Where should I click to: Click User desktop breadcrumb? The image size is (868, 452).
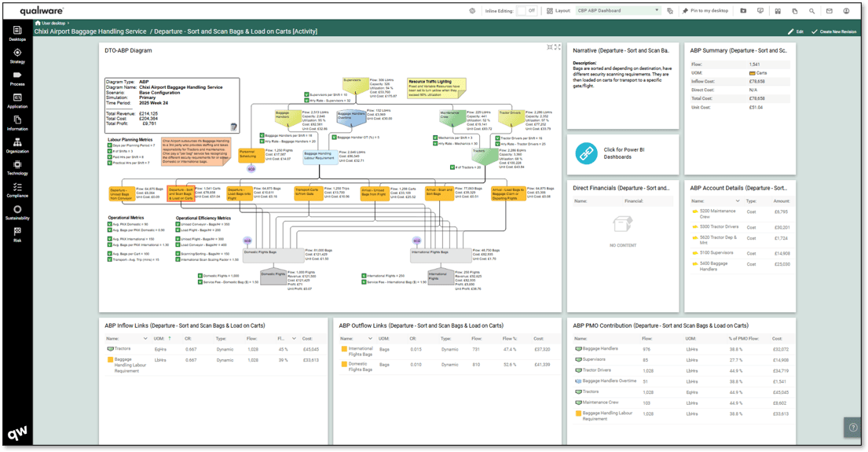pyautogui.click(x=53, y=24)
